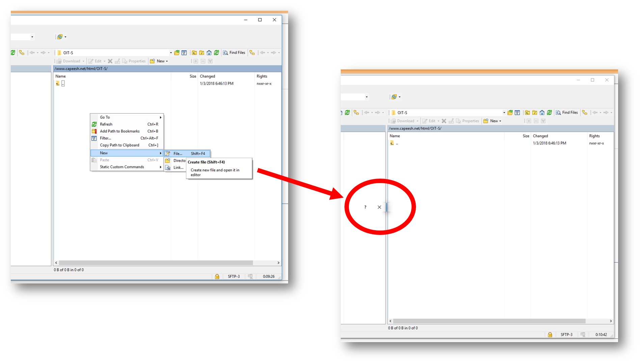Select Static Custom Commands menu entry
Screen dimensions: 640x364
tap(122, 167)
